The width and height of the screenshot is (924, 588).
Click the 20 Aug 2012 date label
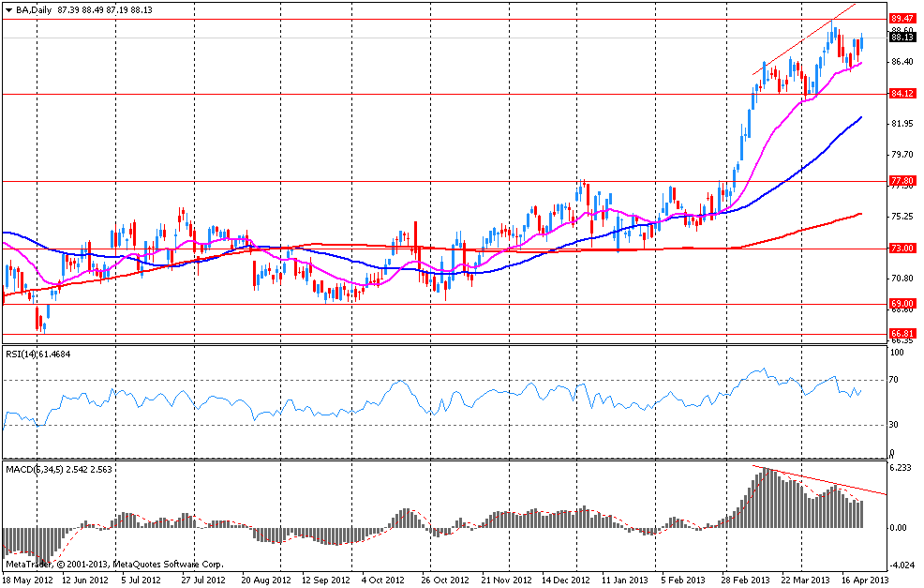[x=266, y=580]
